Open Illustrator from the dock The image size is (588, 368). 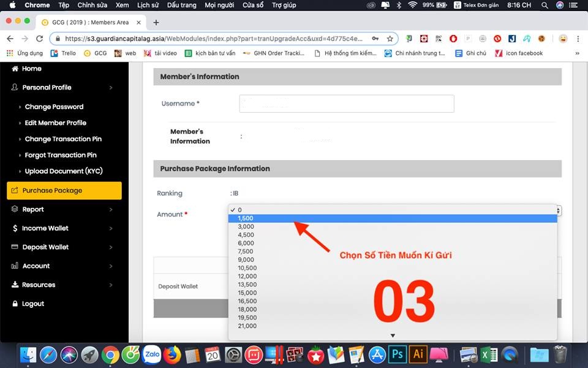[419, 354]
